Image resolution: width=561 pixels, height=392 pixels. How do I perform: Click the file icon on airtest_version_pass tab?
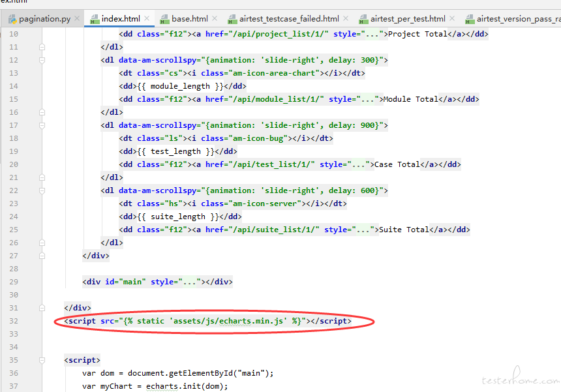click(470, 19)
